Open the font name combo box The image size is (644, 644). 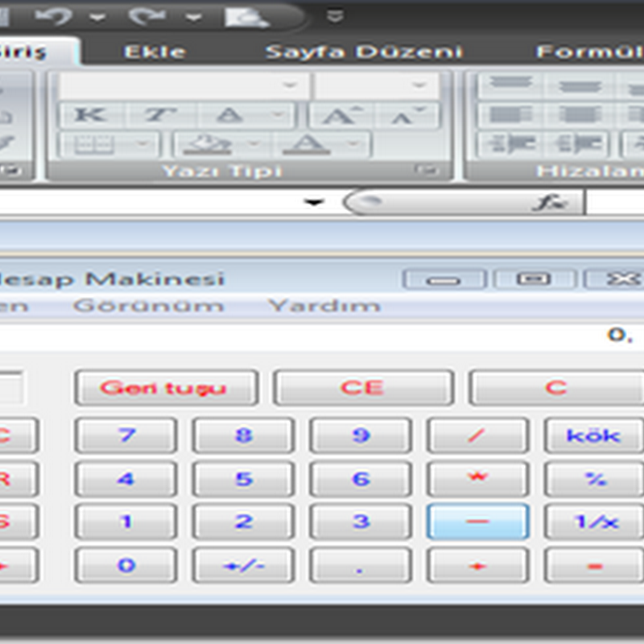pyautogui.click(x=184, y=85)
